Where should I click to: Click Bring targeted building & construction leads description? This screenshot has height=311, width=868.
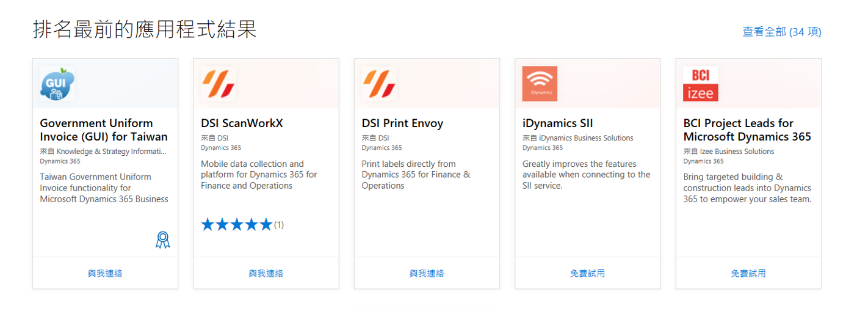[x=748, y=188]
